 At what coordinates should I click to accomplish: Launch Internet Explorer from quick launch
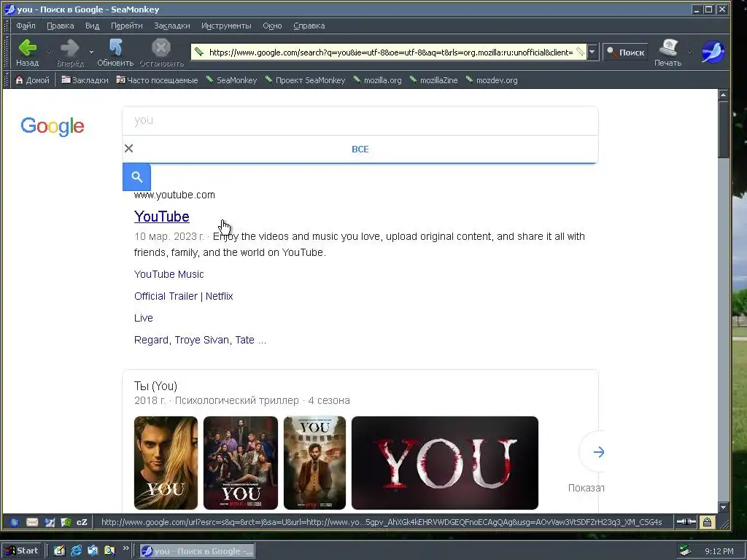76,551
